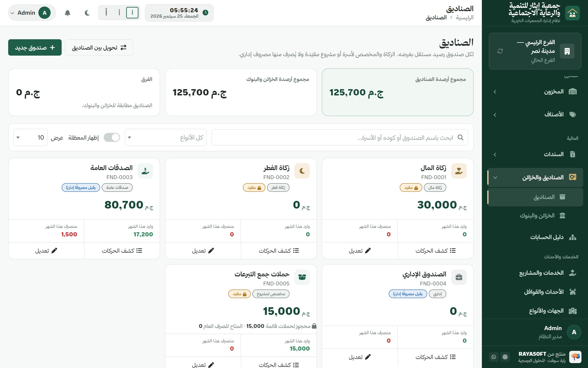Open the globe website icon in footer
Screen dimensions: 588x368
coord(505,357)
